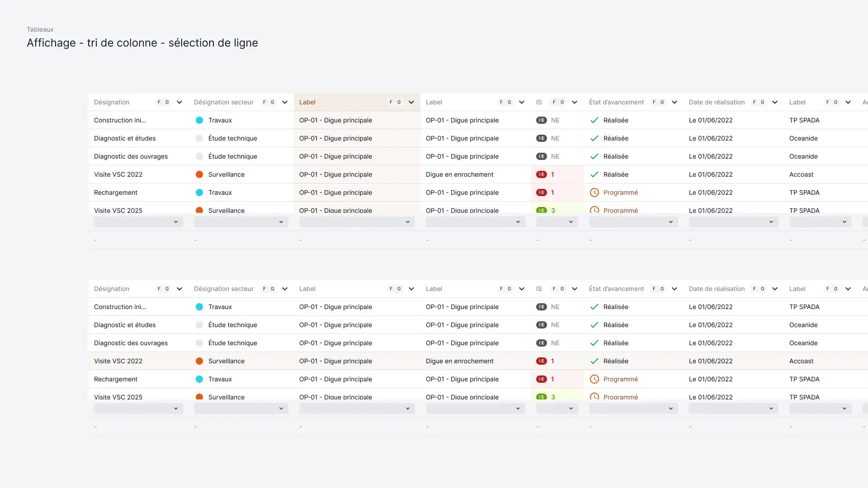Image resolution: width=868 pixels, height=488 pixels.
Task: Expand the chevron of top table Désignation header
Action: 179,102
